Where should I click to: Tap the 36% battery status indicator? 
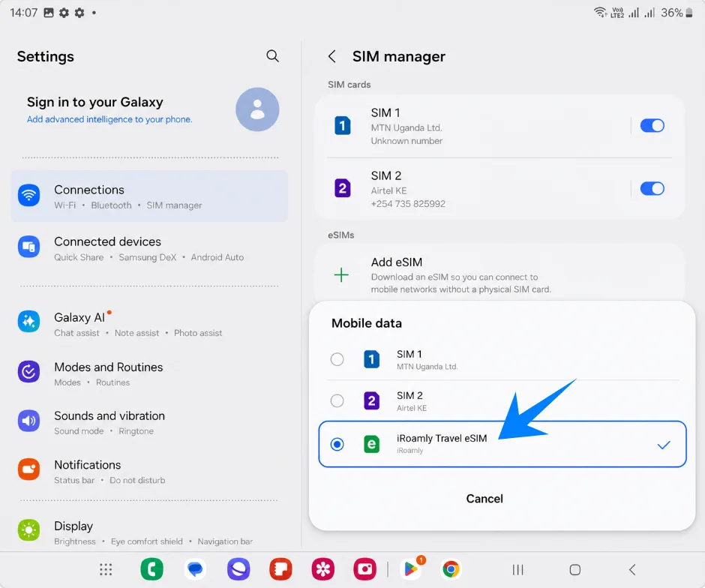(x=676, y=13)
